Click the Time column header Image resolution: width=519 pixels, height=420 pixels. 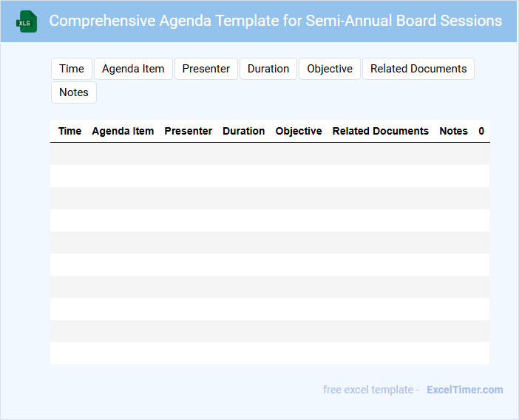[70, 131]
